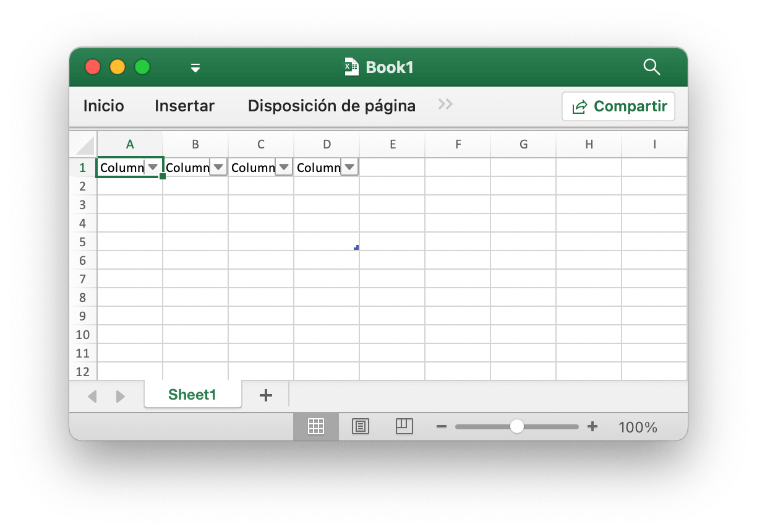Open filter dropdown in cell B1
The image size is (757, 532).
click(218, 167)
